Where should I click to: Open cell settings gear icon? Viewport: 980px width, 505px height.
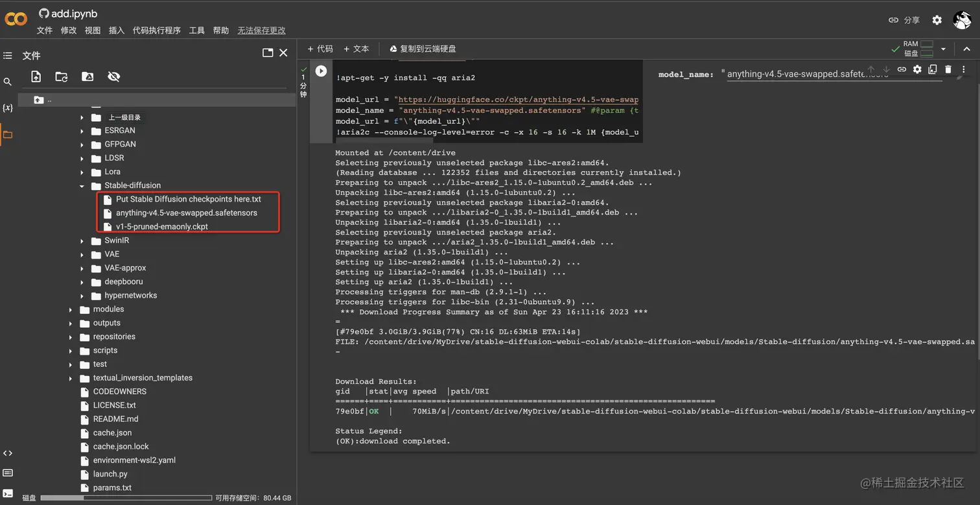pyautogui.click(x=917, y=69)
